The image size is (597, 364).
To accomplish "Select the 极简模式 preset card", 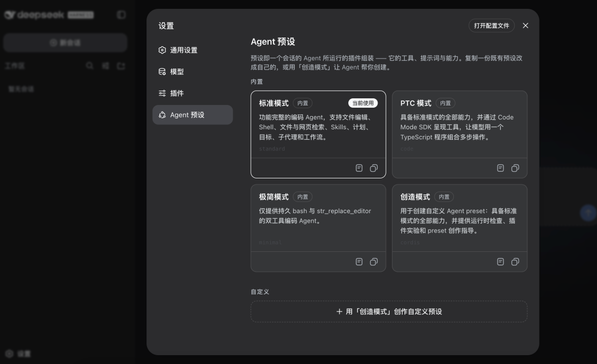I will (x=318, y=228).
